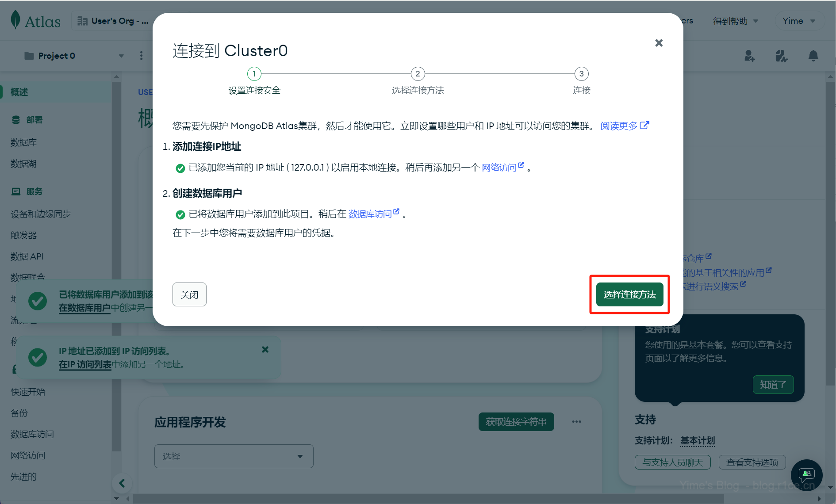The width and height of the screenshot is (836, 504).
Task: Click the 选择连接方法 button
Action: (629, 294)
